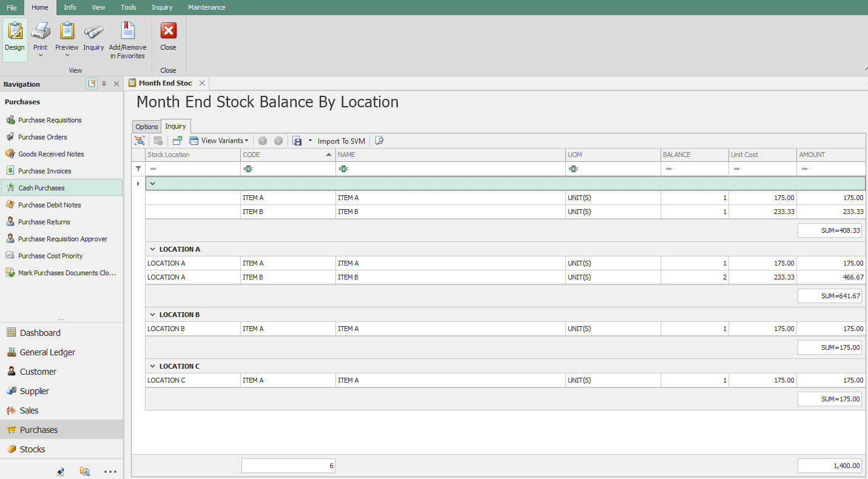
Task: Open Purchase Requisition Approver
Action: pyautogui.click(x=61, y=239)
